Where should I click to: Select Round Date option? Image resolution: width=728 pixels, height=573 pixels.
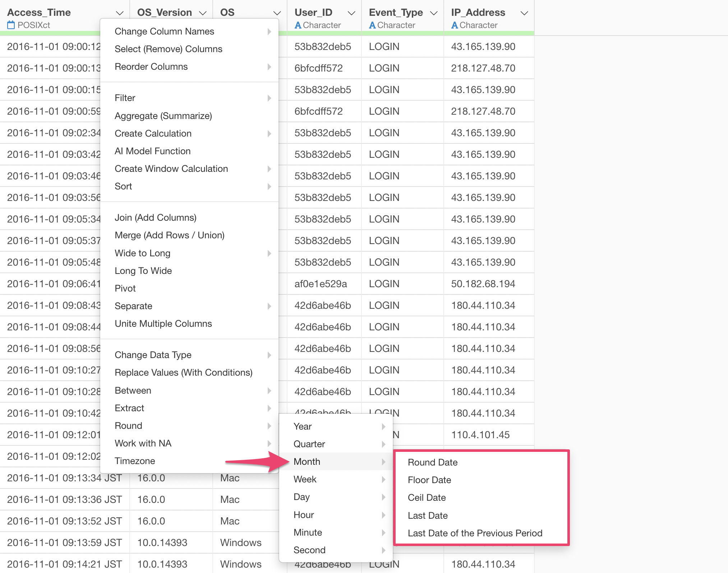[433, 462]
